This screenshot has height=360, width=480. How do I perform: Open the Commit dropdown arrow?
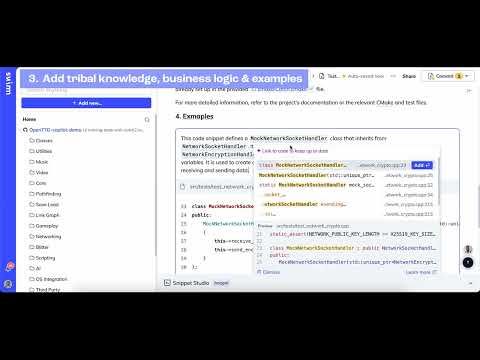click(467, 76)
